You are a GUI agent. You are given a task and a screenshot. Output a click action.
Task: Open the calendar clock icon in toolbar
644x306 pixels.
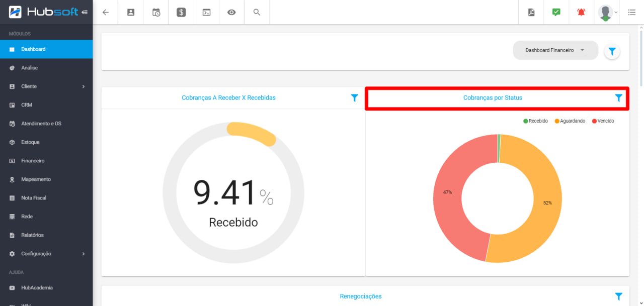(156, 13)
